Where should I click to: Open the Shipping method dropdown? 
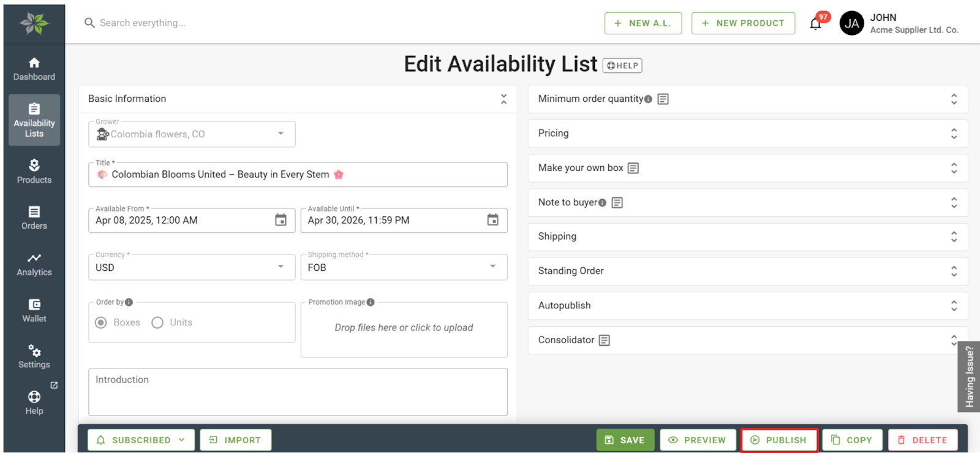[403, 267]
